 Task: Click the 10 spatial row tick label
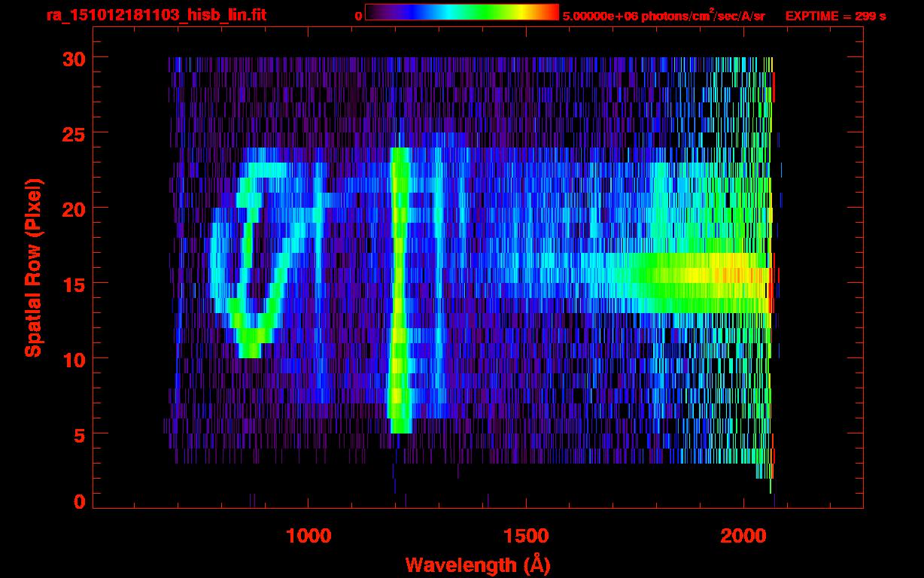[73, 359]
